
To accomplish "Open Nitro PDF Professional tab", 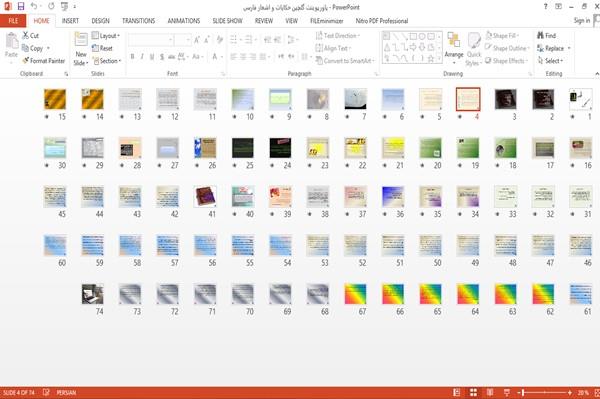I will pyautogui.click(x=382, y=21).
